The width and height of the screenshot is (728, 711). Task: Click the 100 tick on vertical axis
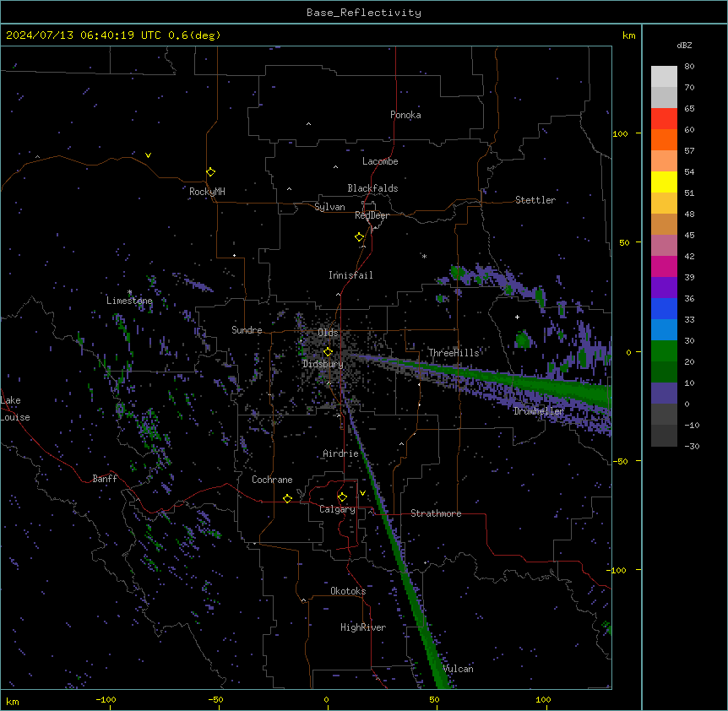620,133
